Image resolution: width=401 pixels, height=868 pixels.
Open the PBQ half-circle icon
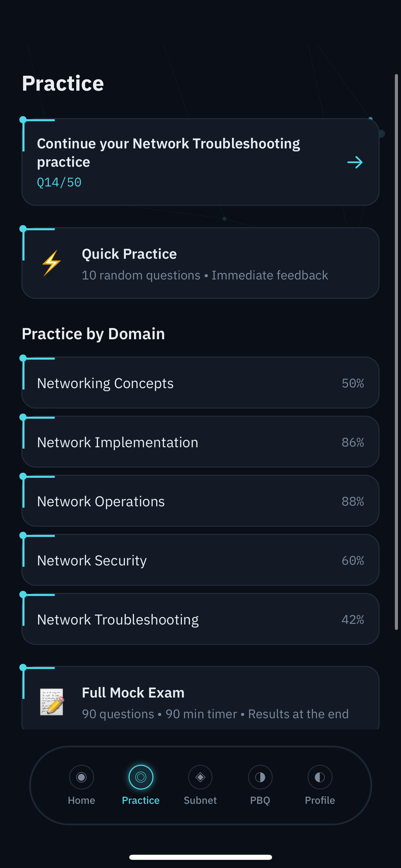point(260,777)
